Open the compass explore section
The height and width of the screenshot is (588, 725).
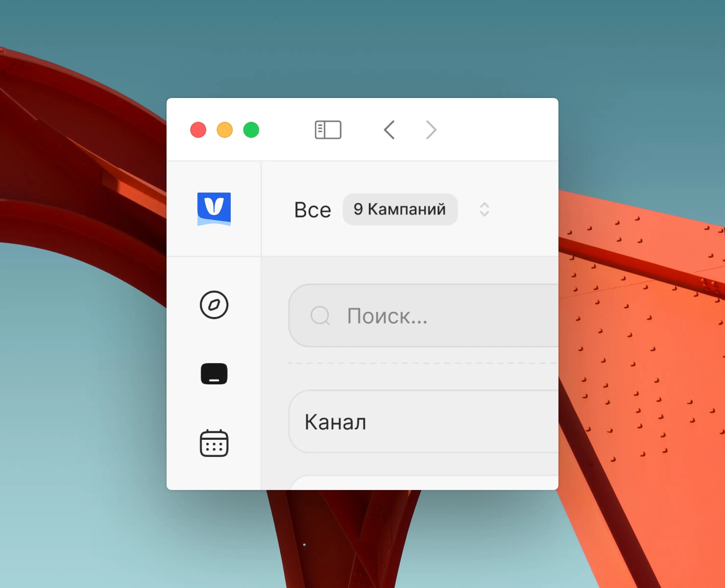click(214, 305)
